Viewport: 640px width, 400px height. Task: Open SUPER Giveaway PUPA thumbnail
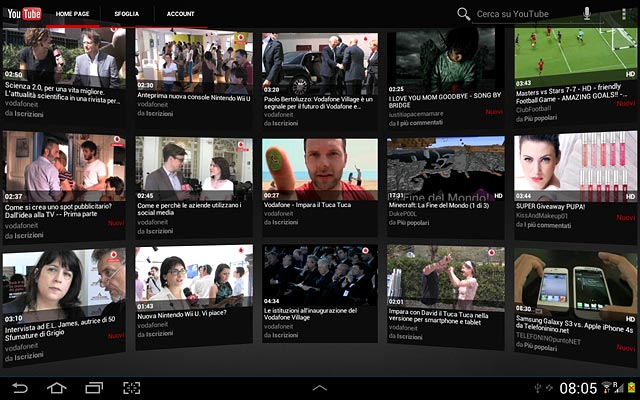click(x=576, y=166)
